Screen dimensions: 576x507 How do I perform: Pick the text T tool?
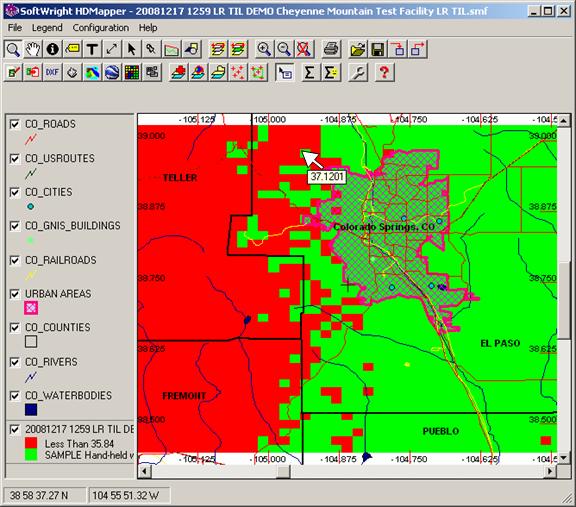[x=92, y=49]
